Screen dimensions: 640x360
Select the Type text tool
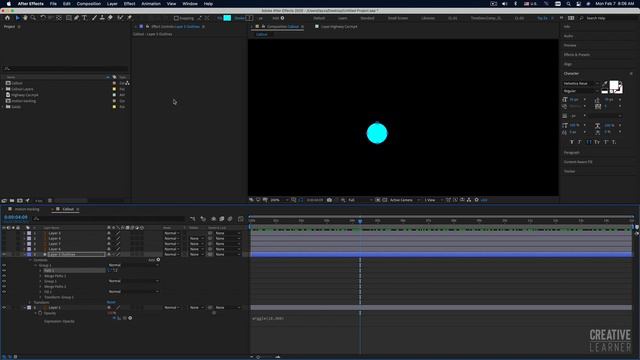pos(84,18)
